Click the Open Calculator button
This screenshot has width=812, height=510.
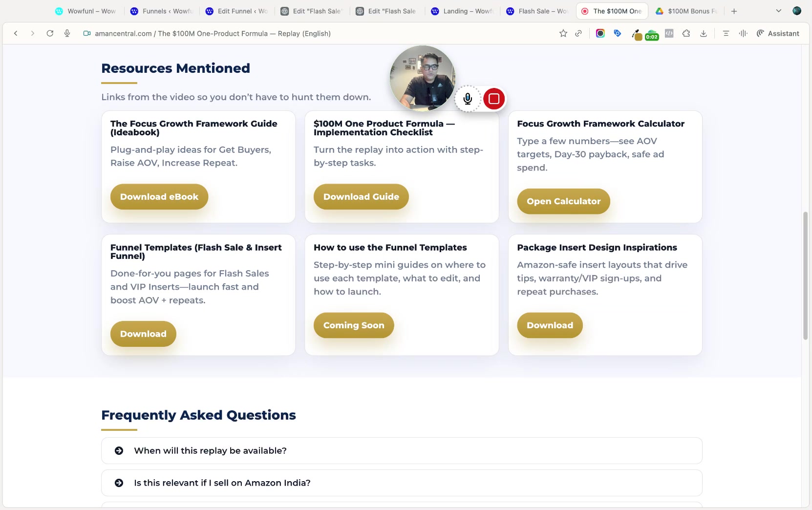point(563,201)
